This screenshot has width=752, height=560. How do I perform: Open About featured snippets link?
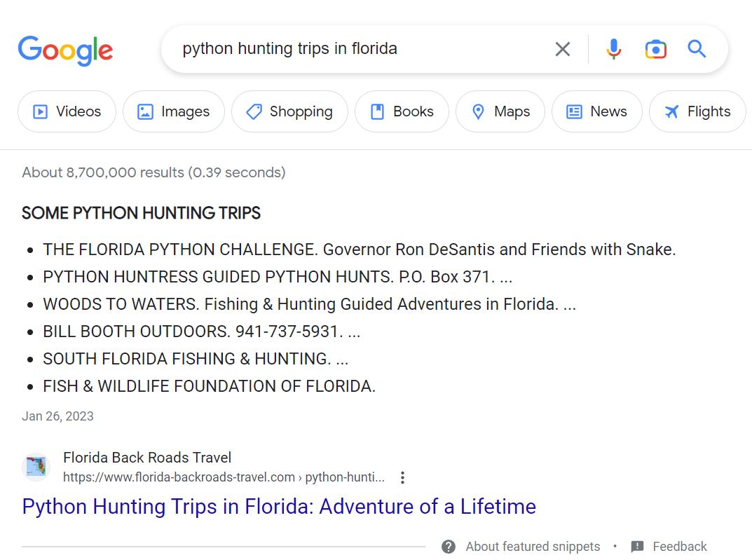tap(533, 547)
